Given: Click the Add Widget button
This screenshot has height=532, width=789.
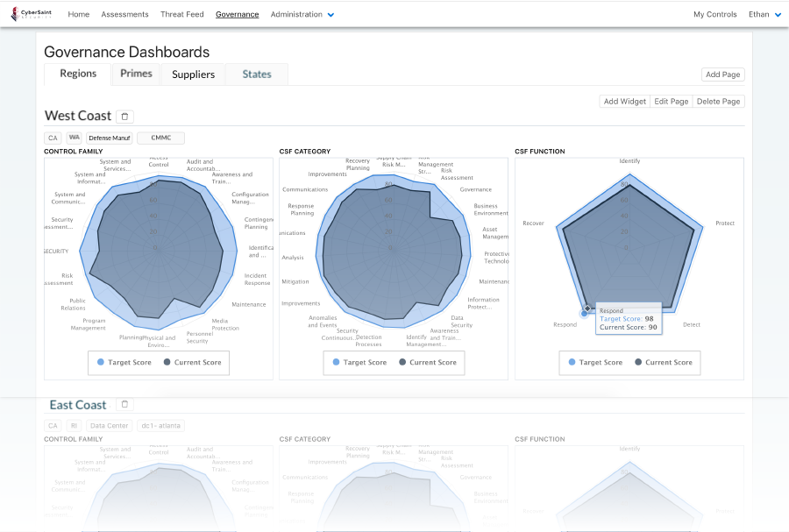Looking at the screenshot, I should point(624,102).
